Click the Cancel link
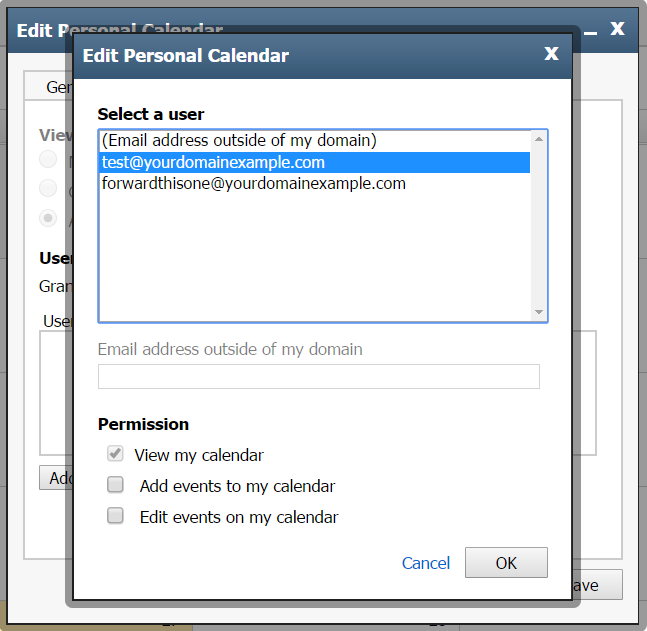 pos(426,563)
